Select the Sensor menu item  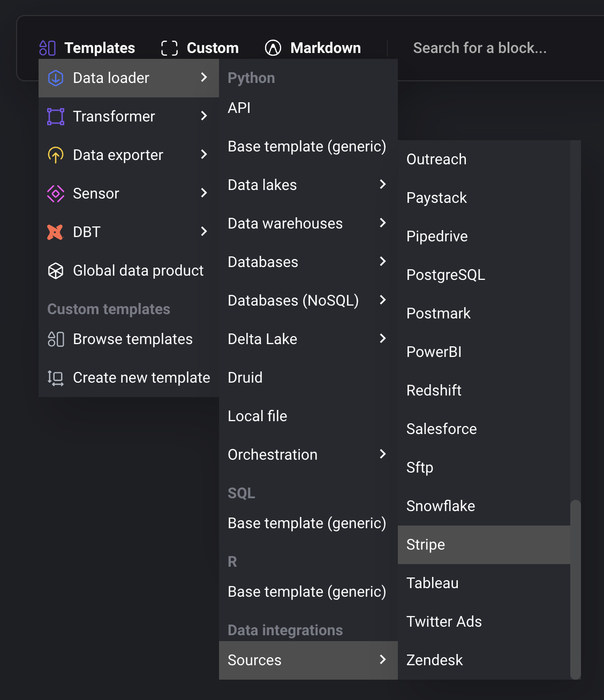pyautogui.click(x=129, y=194)
